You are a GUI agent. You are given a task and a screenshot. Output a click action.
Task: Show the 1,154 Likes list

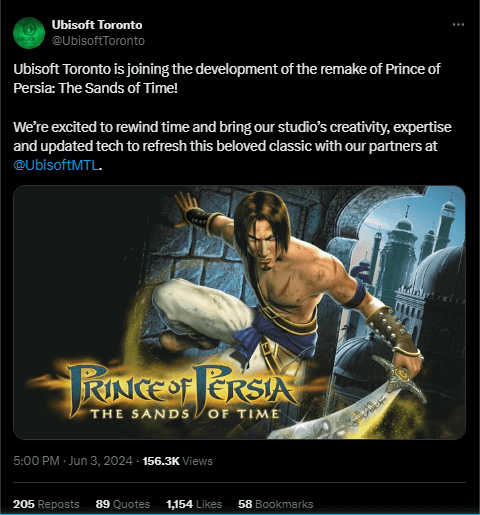coord(194,504)
